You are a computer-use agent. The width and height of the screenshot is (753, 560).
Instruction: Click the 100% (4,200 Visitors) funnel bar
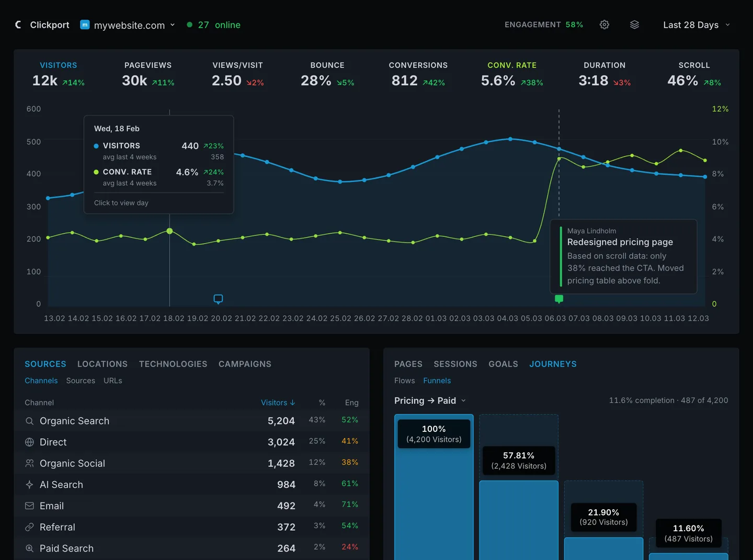tap(434, 487)
